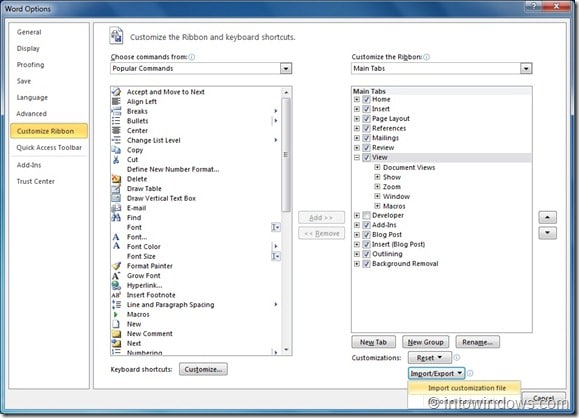Image resolution: width=579 pixels, height=418 pixels.
Task: Select the Insert Footnote icon
Action: (x=116, y=295)
